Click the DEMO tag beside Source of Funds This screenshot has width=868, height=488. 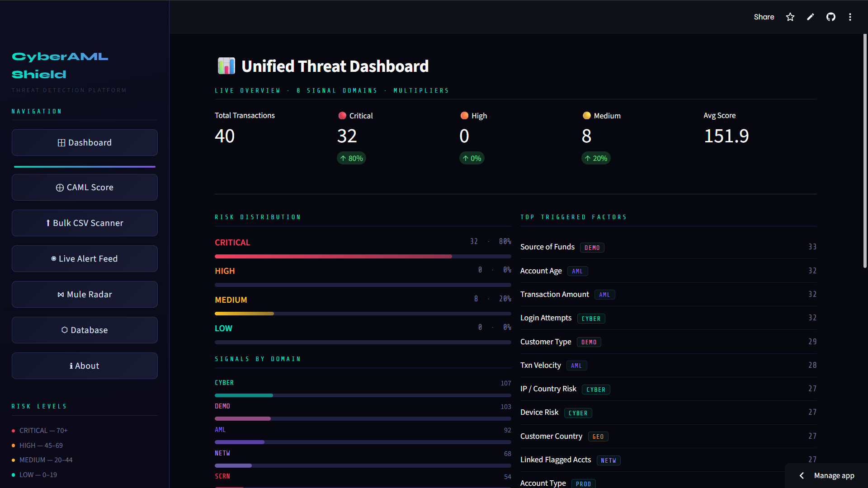click(x=592, y=248)
